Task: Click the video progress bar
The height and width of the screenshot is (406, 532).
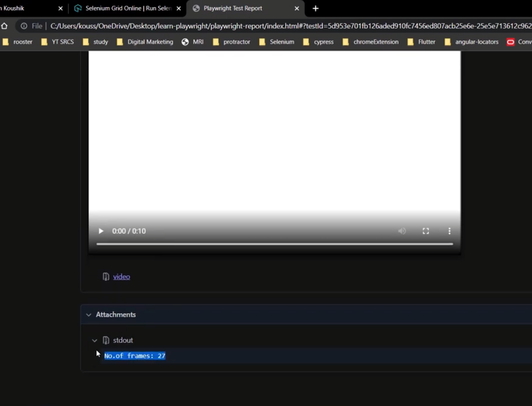Action: coord(275,244)
